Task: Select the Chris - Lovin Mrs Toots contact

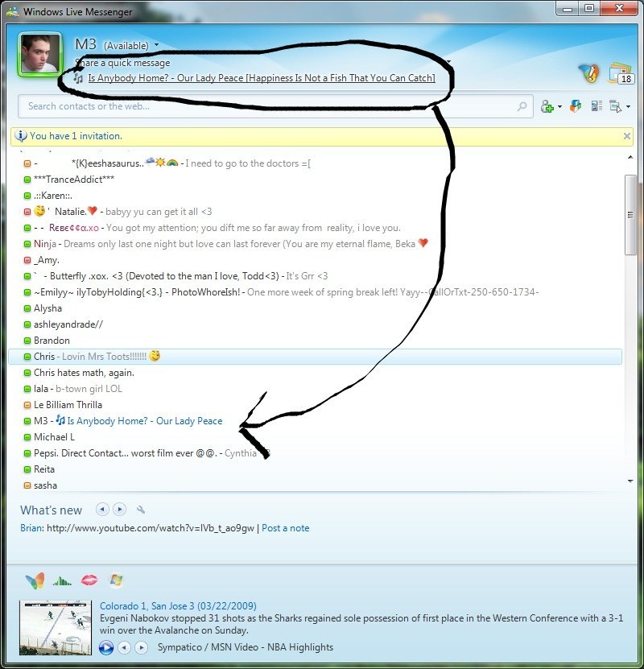Action: (316, 357)
